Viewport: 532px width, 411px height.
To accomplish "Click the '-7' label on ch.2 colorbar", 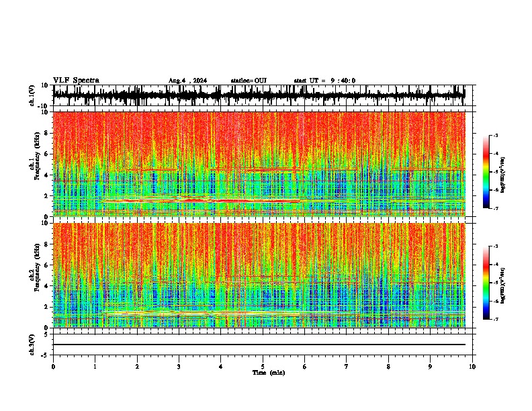I will 495,319.
